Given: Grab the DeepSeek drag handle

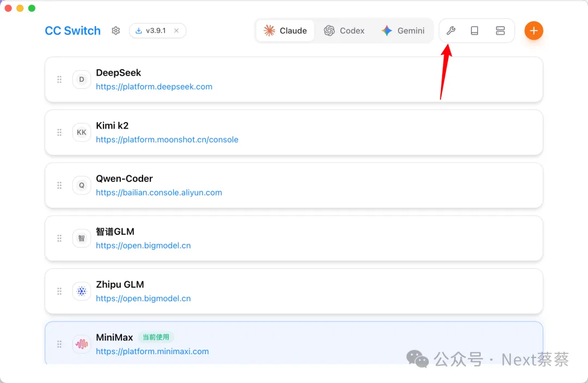Looking at the screenshot, I should coord(59,80).
